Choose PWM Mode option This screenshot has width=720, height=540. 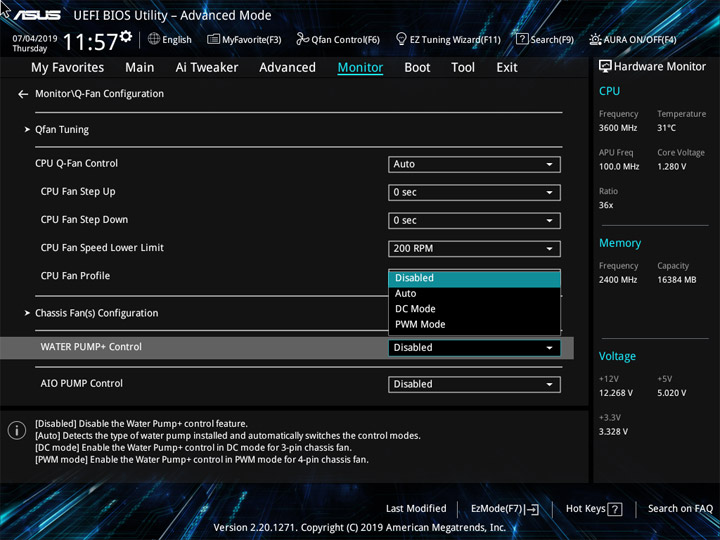point(474,325)
